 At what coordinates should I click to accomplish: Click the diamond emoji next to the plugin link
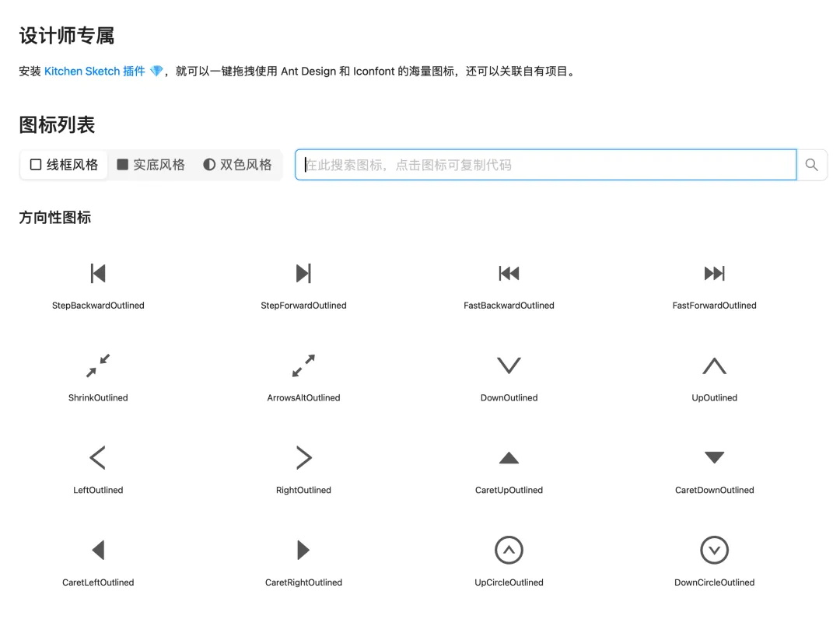156,72
